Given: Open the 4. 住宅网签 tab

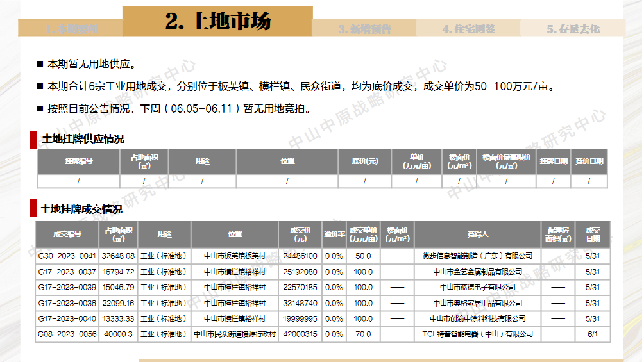Looking at the screenshot, I should [468, 29].
